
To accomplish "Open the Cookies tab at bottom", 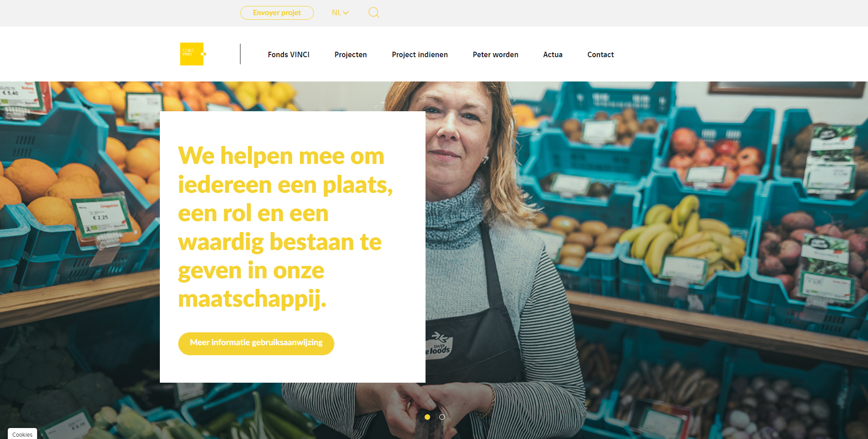I will click(22, 434).
